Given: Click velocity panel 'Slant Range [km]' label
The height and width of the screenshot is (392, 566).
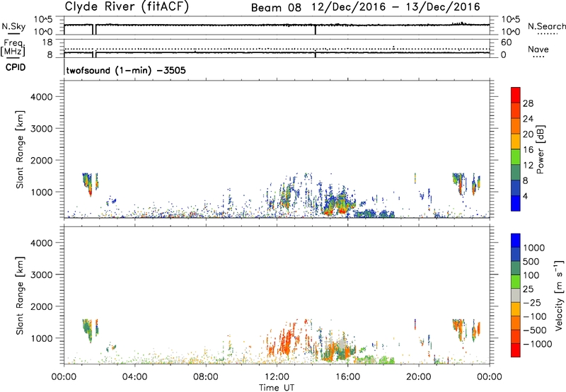Looking at the screenshot, I should pos(20,296).
